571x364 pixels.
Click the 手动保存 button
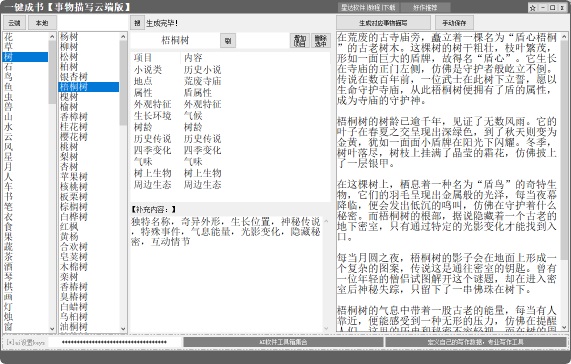(454, 23)
